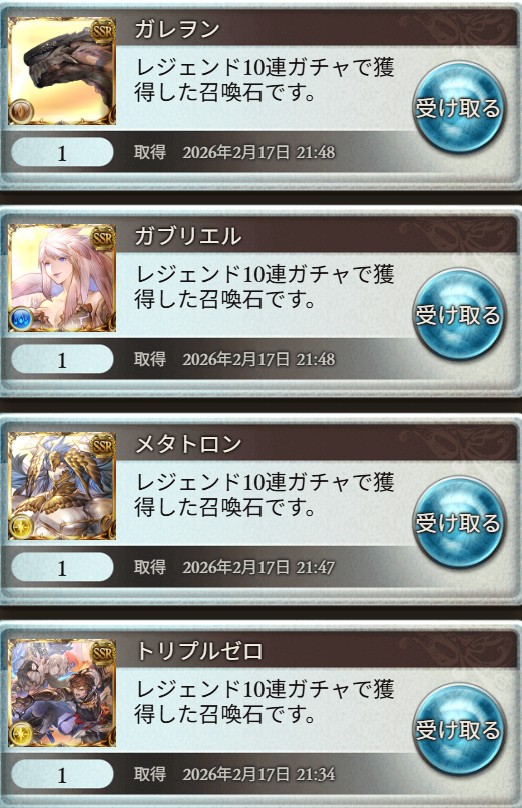This screenshot has height=808, width=522.
Task: Click the light element icon on トリプルゼロ
Action: pyautogui.click(x=22, y=733)
